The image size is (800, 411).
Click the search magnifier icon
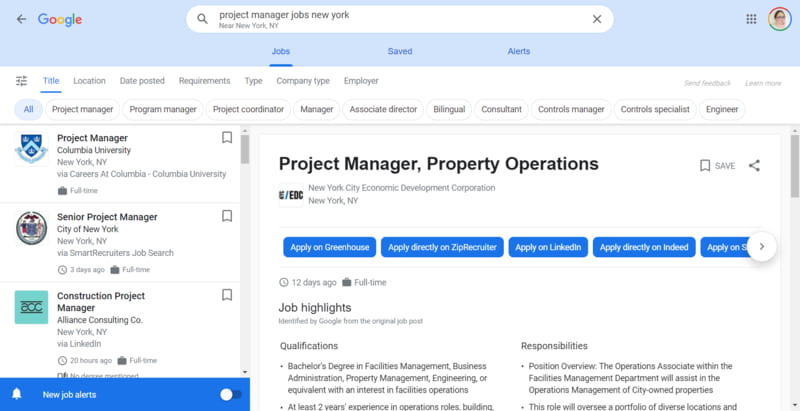tap(203, 19)
